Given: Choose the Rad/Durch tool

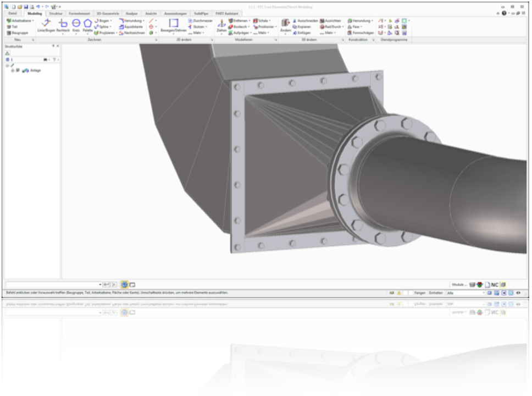Looking at the screenshot, I should click(x=332, y=27).
